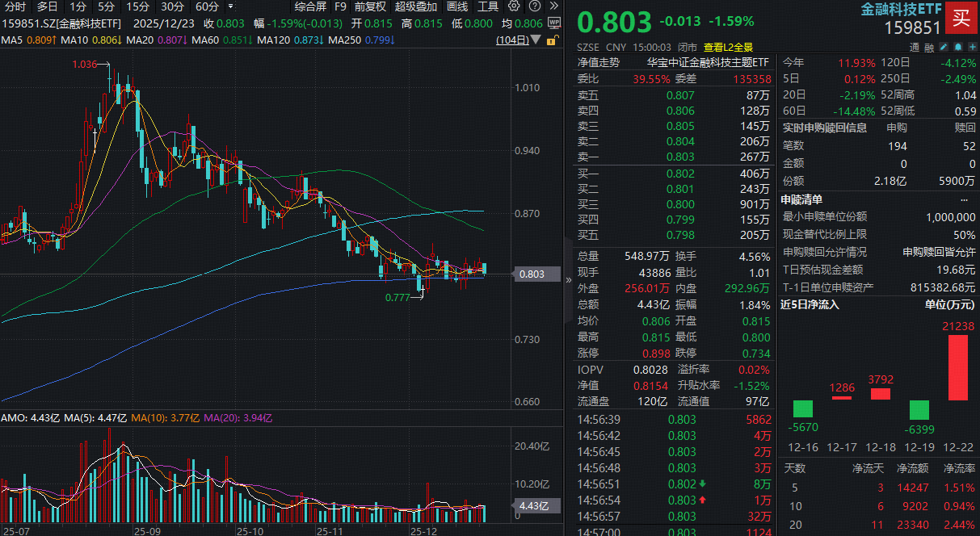Viewport: 980px width, 536px height.
Task: Click the WP icon beside price info
Action: 555,23
